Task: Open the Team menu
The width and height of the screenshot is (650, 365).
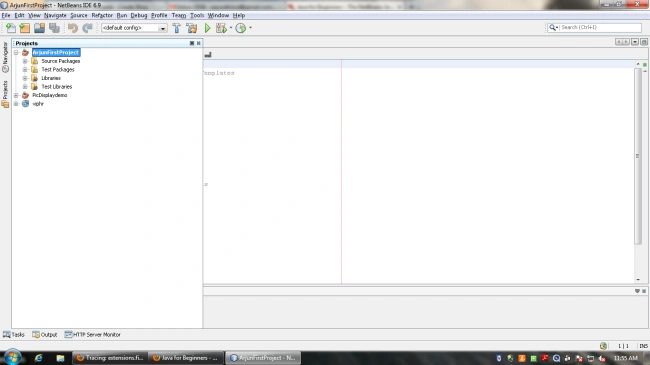Action: click(x=179, y=15)
